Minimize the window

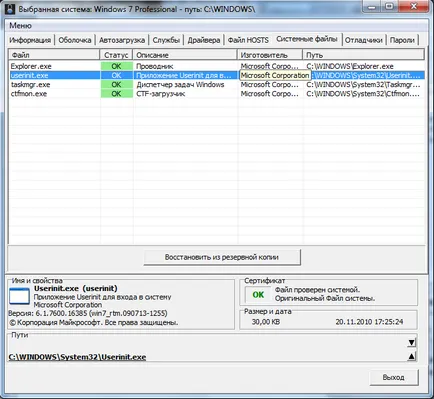(x=373, y=7)
